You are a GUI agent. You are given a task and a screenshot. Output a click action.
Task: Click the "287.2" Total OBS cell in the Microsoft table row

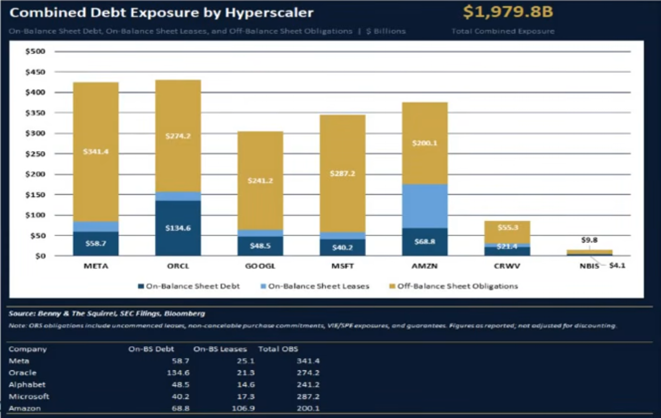point(308,396)
